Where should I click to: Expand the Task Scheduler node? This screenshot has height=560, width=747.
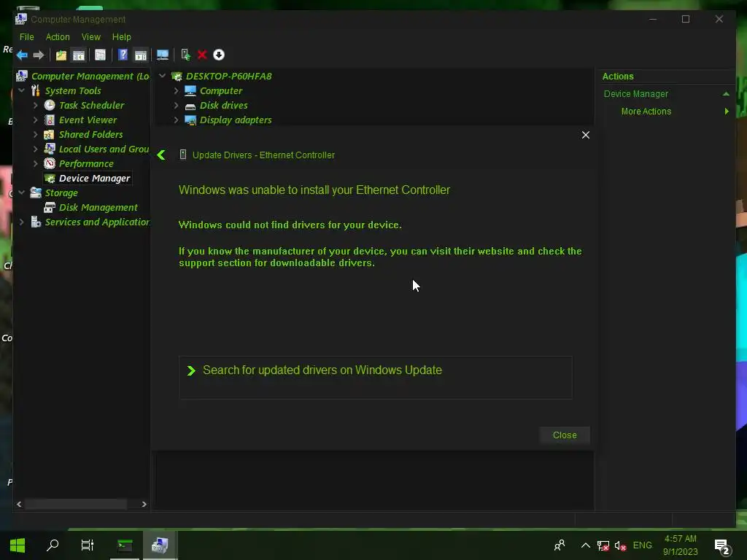point(35,105)
